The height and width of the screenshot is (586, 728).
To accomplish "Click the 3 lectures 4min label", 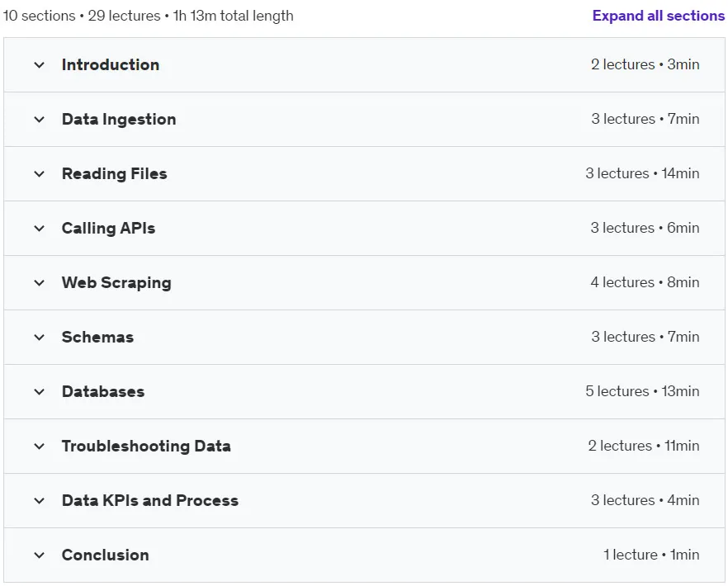I will (645, 500).
